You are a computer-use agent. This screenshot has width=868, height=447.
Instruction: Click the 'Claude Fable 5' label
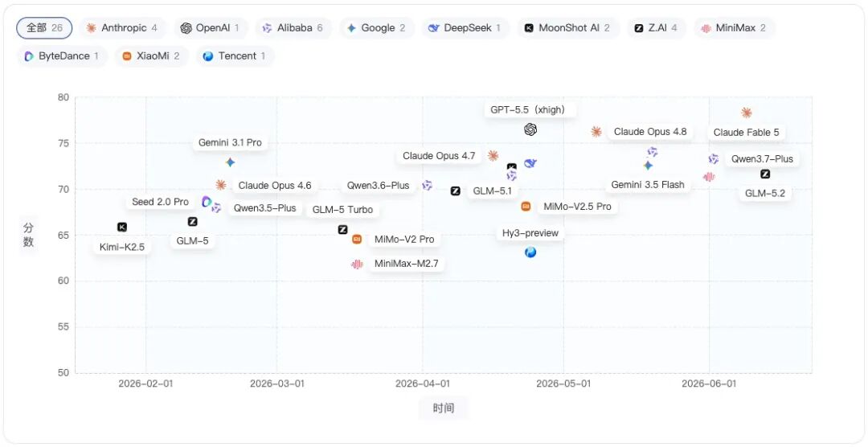coord(746,133)
